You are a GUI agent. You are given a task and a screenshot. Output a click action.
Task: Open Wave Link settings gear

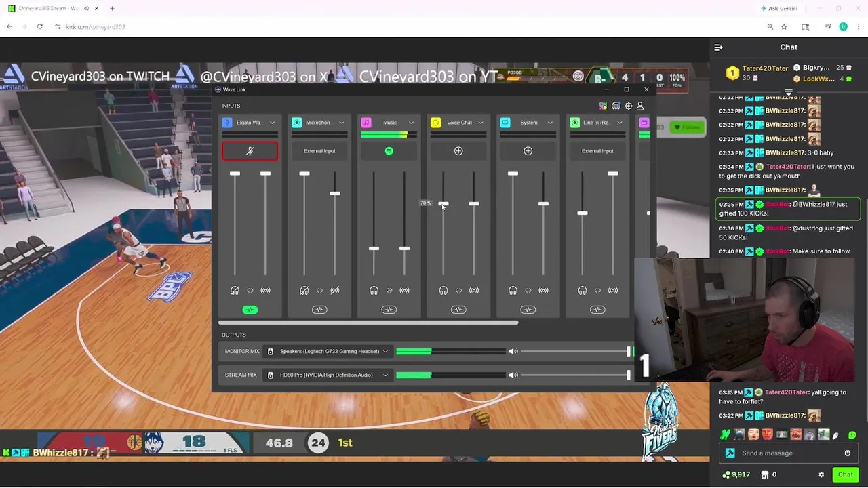coord(629,106)
